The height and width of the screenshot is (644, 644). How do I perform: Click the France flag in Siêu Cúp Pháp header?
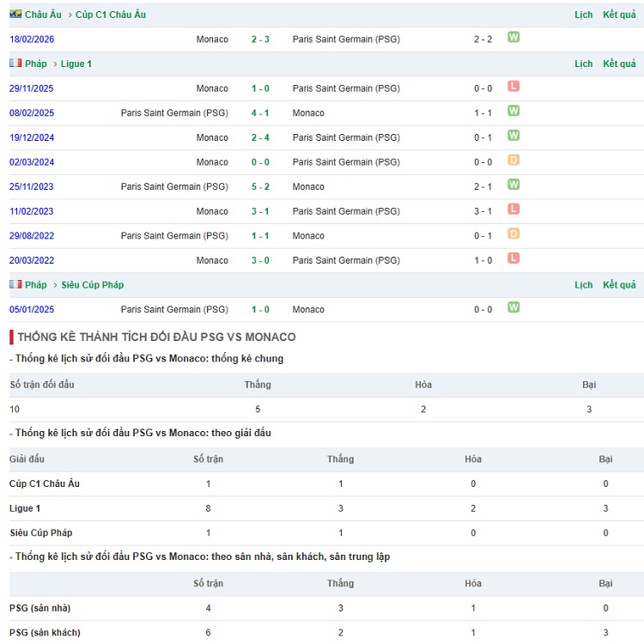click(15, 284)
